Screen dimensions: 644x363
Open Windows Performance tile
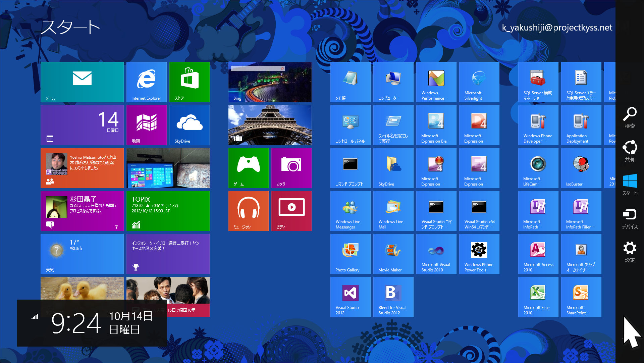(x=436, y=82)
